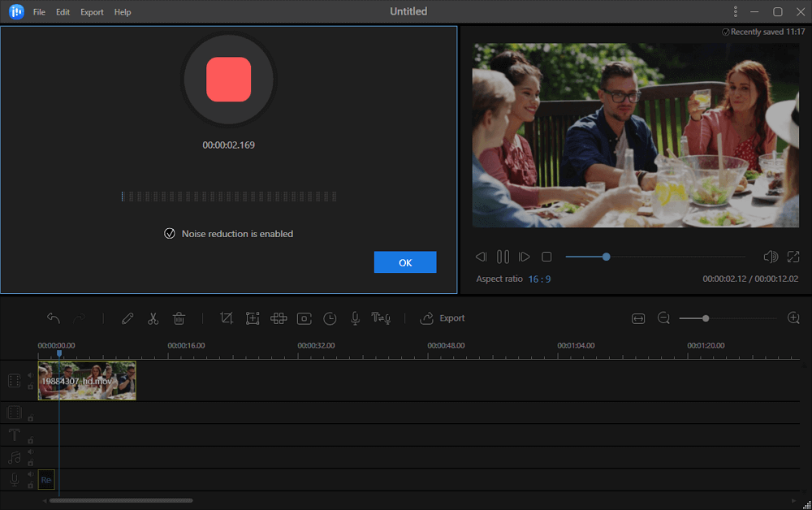Delete the selected clip with the trash icon
812x510 pixels.
click(x=179, y=318)
